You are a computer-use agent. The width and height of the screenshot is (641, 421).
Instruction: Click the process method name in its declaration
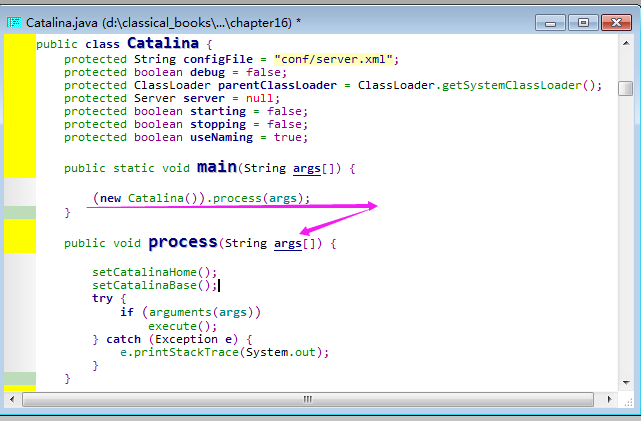pyautogui.click(x=183, y=242)
